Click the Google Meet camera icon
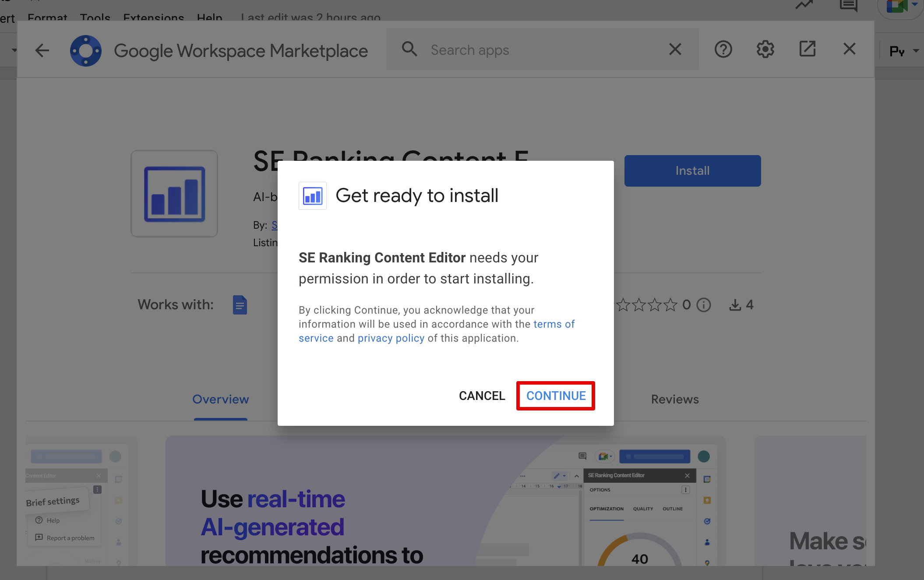This screenshot has width=924, height=580. pos(896,6)
